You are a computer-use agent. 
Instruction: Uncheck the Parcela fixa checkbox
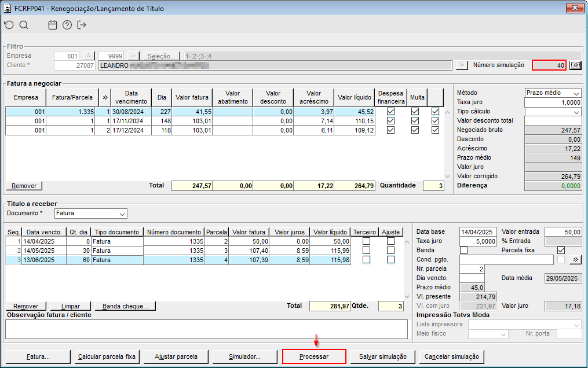(560, 250)
